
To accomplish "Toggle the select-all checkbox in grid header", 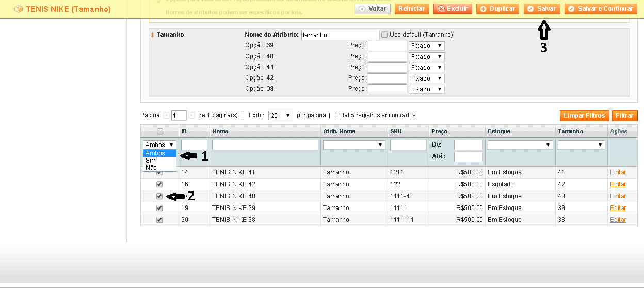I will pos(159,131).
